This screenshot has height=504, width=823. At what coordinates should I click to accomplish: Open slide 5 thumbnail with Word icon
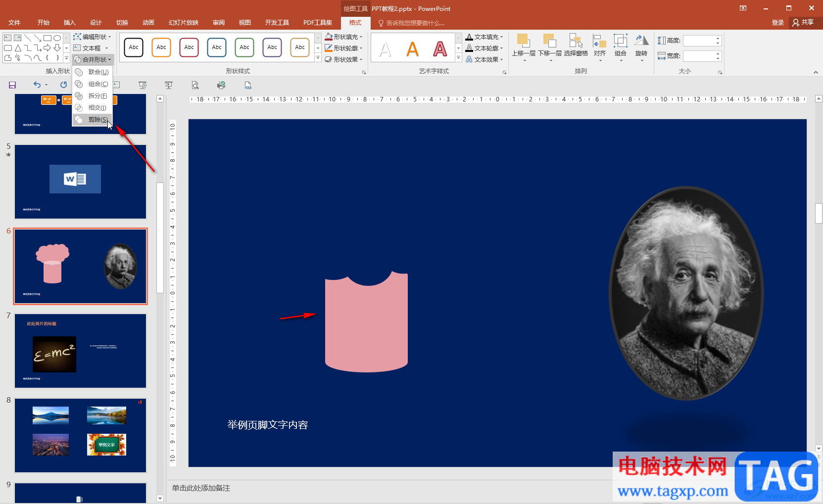click(80, 182)
